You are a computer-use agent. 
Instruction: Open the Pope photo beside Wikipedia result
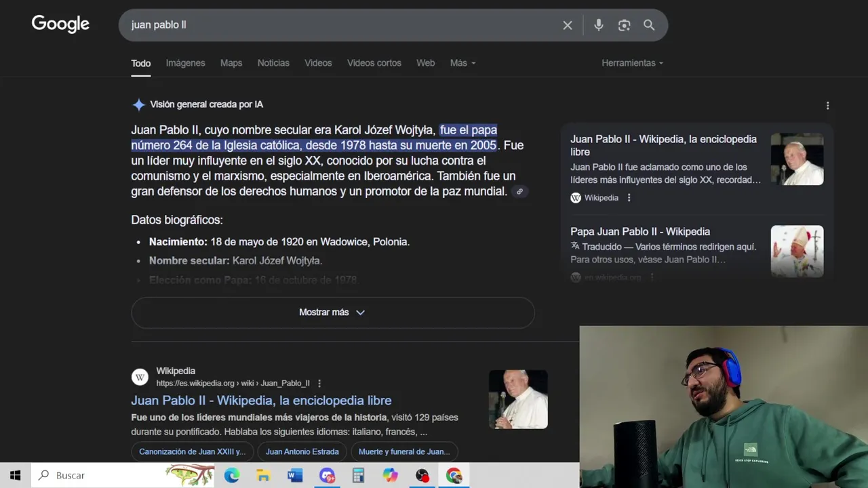point(518,399)
